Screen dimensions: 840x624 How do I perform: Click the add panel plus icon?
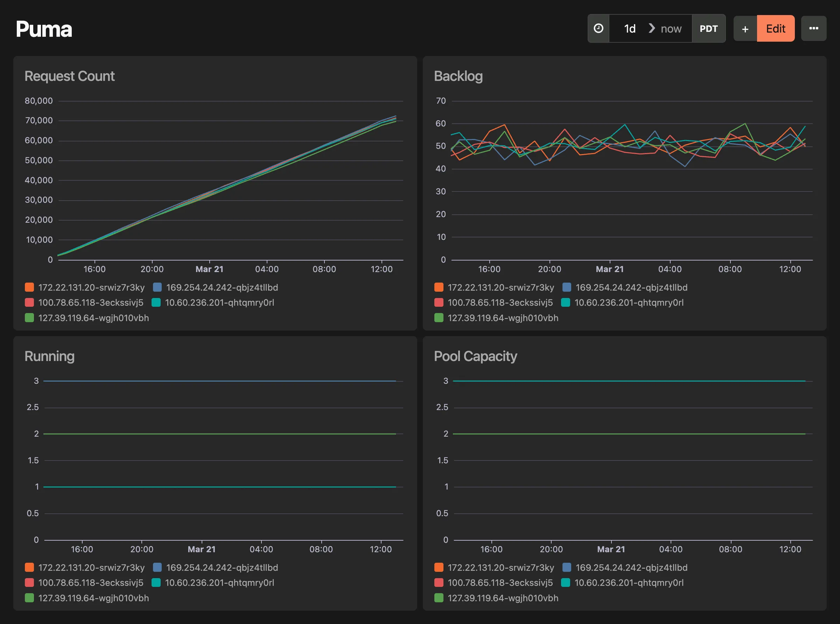(744, 28)
